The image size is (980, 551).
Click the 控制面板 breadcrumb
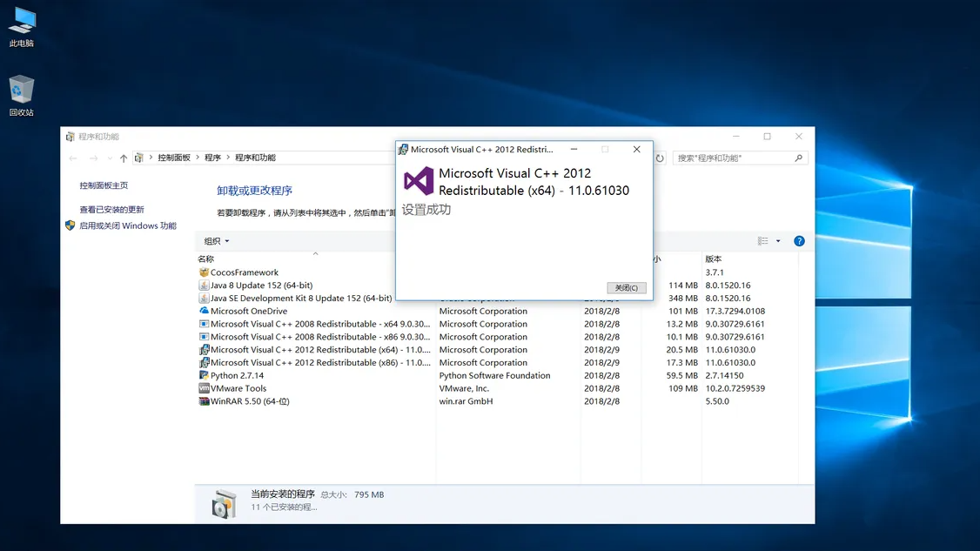point(174,158)
